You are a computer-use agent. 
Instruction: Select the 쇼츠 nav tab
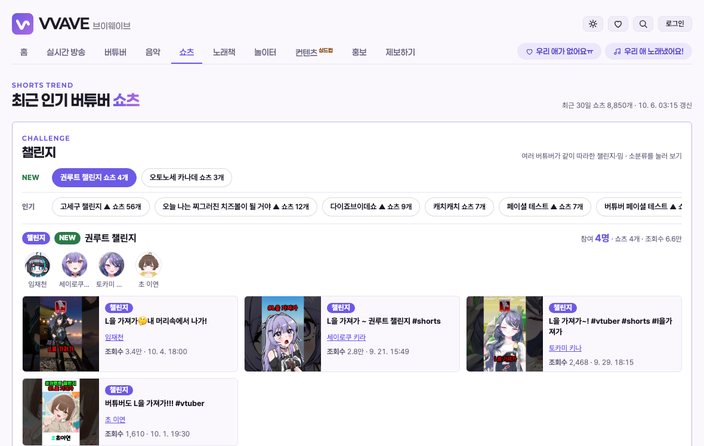pyautogui.click(x=186, y=52)
